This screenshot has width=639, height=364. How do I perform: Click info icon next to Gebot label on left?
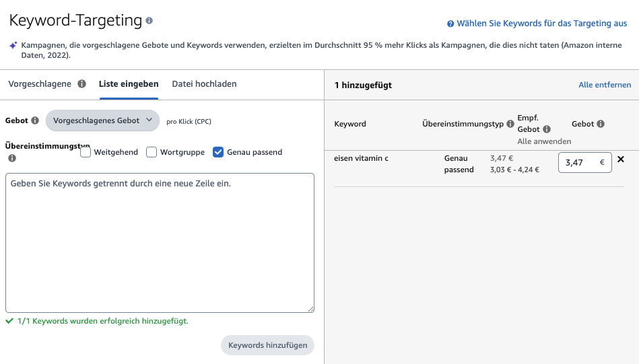coord(35,120)
